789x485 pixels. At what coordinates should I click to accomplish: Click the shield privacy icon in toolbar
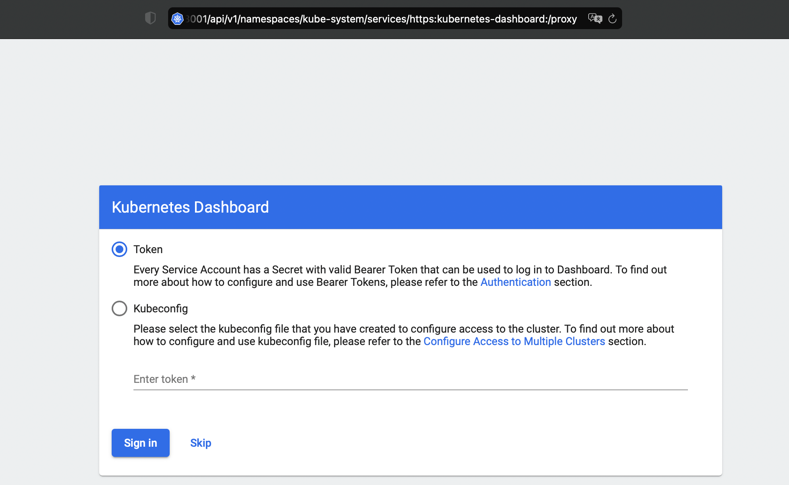150,19
